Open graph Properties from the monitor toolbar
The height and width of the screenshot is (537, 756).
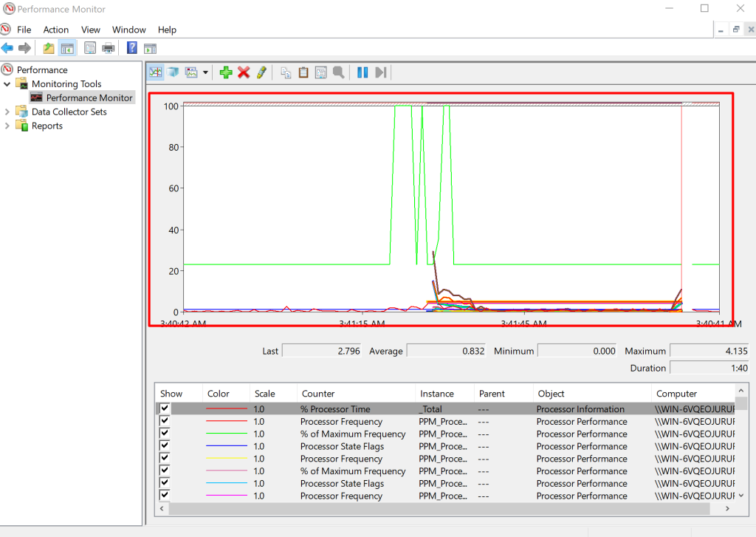pyautogui.click(x=320, y=72)
